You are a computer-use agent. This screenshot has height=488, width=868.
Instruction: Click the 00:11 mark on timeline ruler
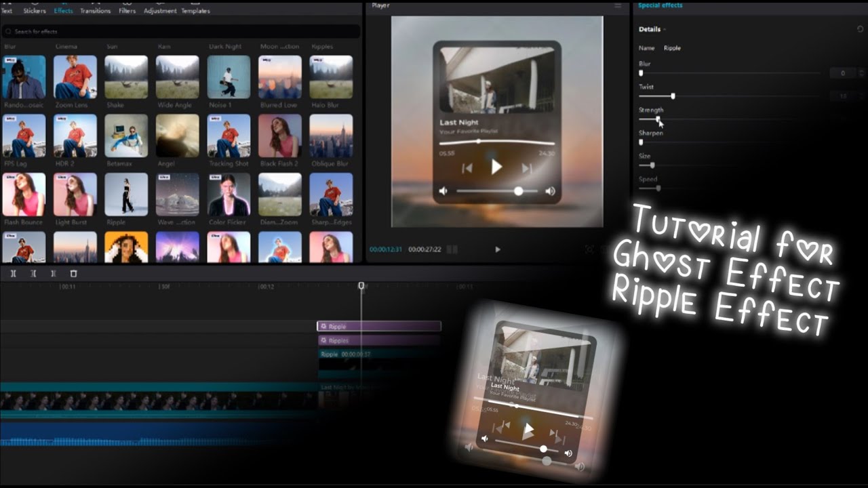(x=68, y=287)
